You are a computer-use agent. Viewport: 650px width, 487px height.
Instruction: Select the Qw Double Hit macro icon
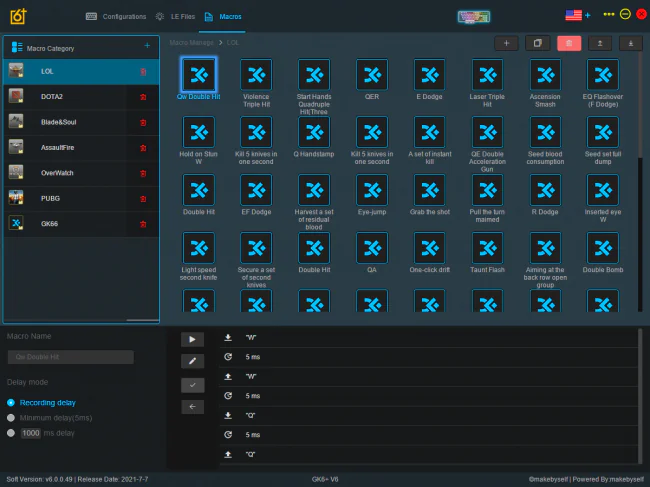199,75
